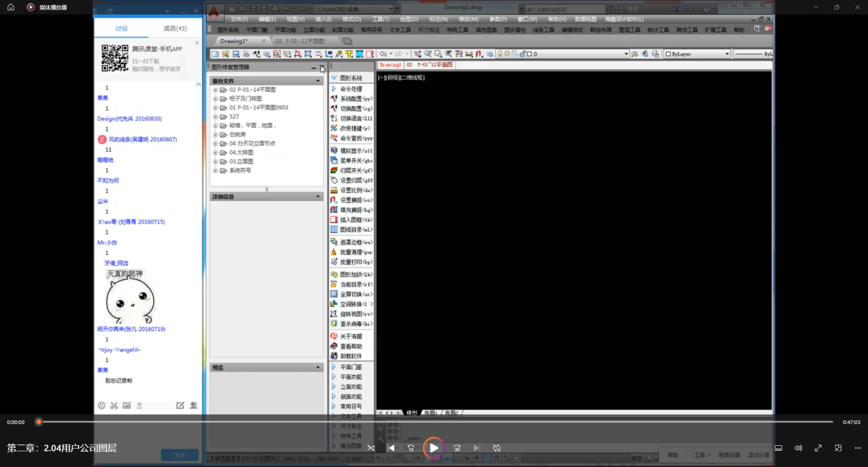Enter fullscreen with the expand arrows icon
Screen dimensions: 868x467
[x=818, y=448]
